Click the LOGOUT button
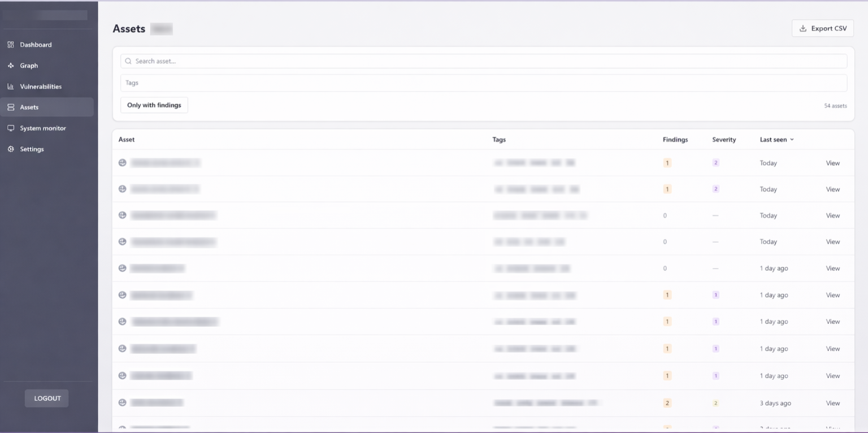 tap(46, 398)
